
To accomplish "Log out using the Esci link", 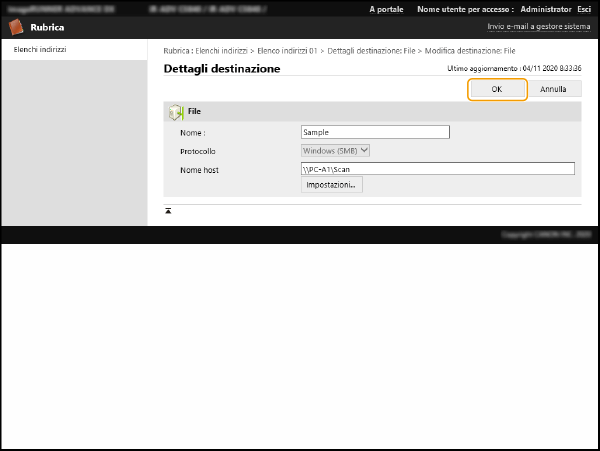I will [584, 8].
